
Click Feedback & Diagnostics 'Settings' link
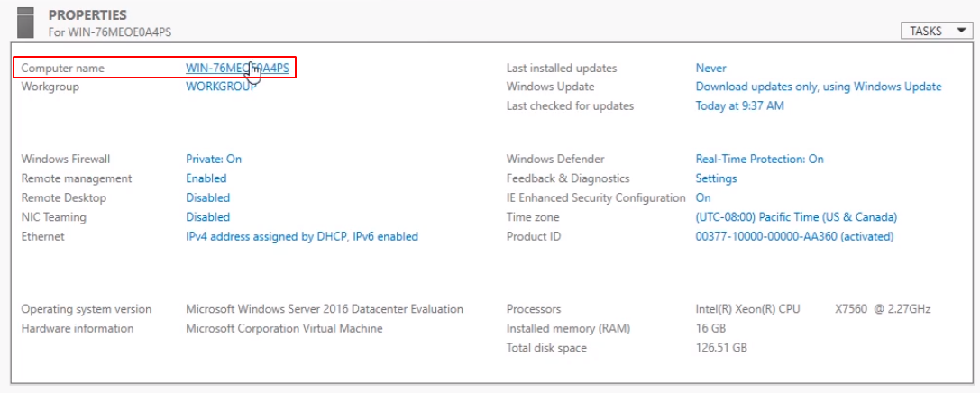click(x=716, y=178)
